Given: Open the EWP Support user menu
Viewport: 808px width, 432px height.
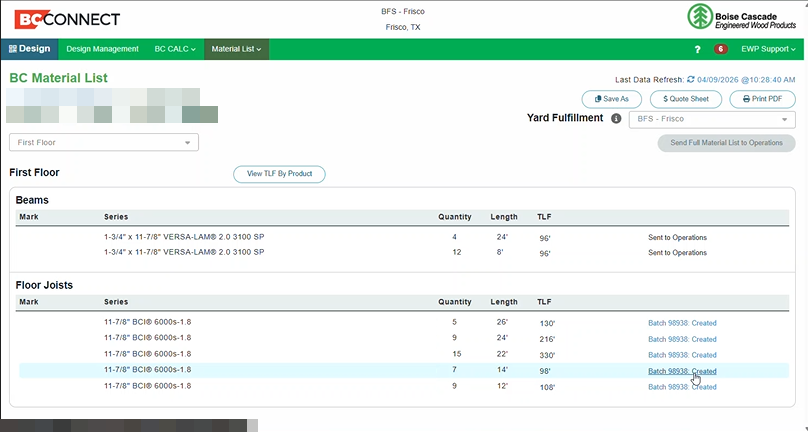Looking at the screenshot, I should tap(768, 49).
